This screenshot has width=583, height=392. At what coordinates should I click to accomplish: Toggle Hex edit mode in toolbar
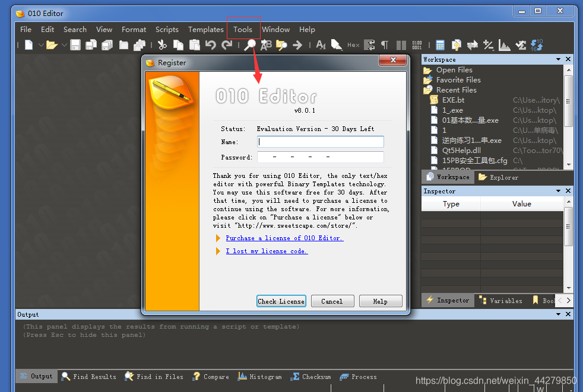click(353, 45)
